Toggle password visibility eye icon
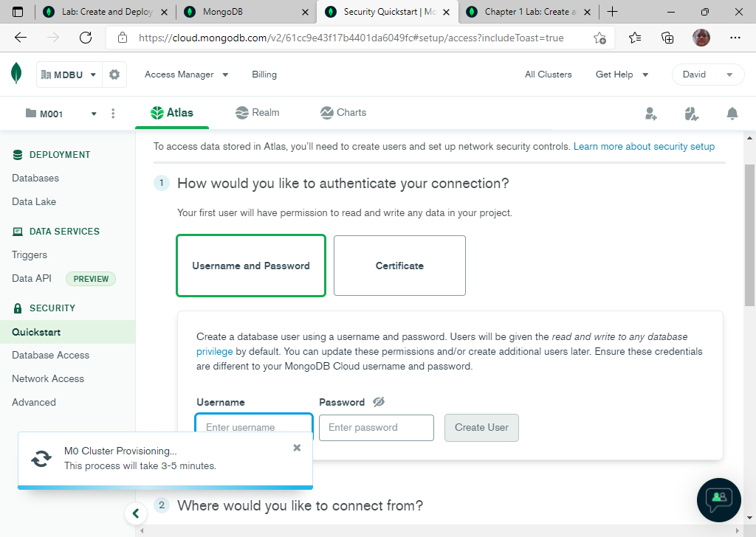 coord(379,402)
